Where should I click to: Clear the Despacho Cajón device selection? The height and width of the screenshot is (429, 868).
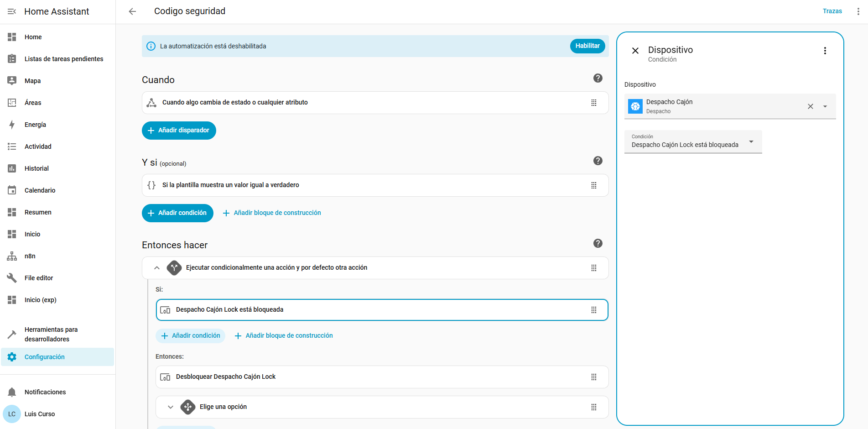coord(811,106)
